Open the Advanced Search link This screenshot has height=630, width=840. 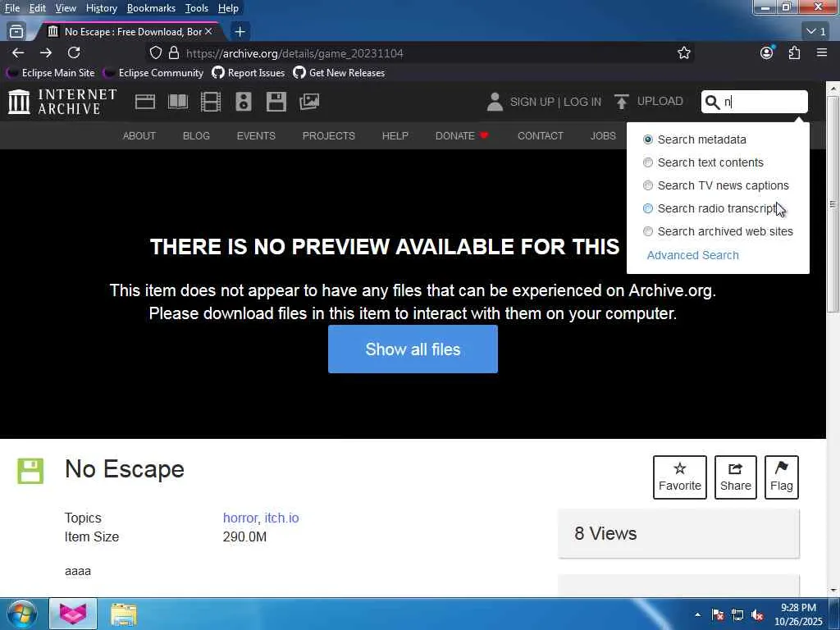(x=692, y=255)
